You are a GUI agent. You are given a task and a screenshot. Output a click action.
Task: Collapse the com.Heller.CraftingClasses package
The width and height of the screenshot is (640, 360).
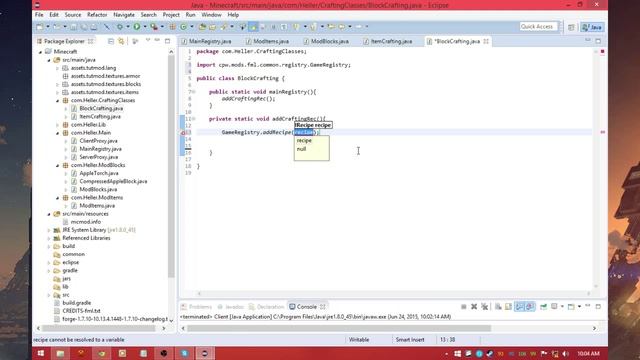coord(58,100)
